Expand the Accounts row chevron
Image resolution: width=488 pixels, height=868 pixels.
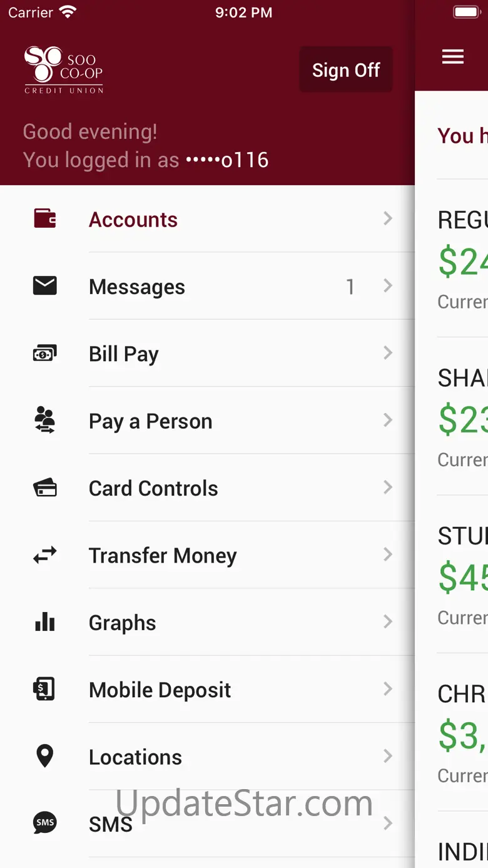(x=388, y=218)
